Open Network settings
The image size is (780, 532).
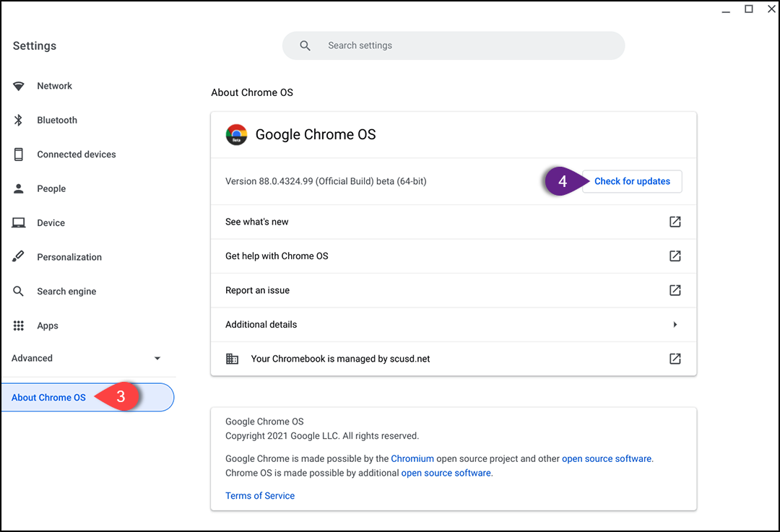coord(54,86)
